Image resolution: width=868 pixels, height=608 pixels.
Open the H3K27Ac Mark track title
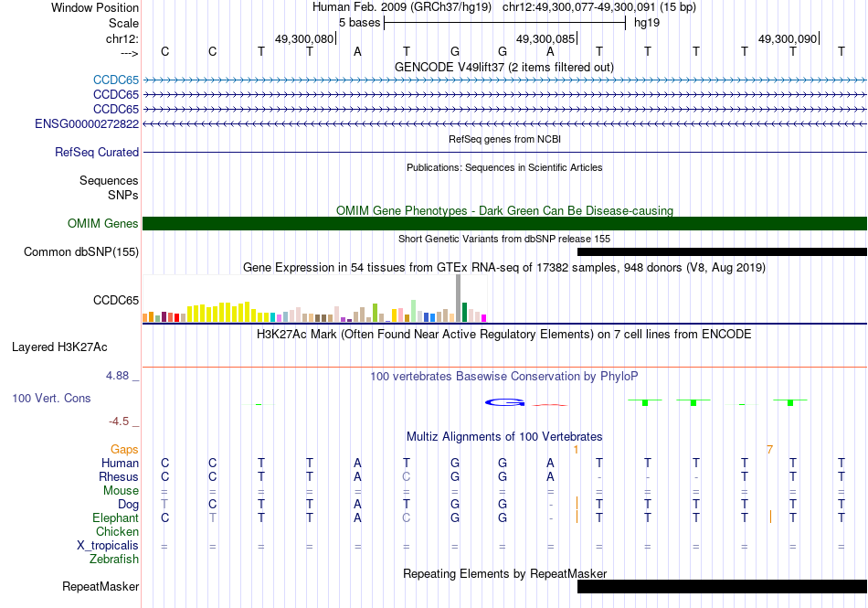click(503, 335)
